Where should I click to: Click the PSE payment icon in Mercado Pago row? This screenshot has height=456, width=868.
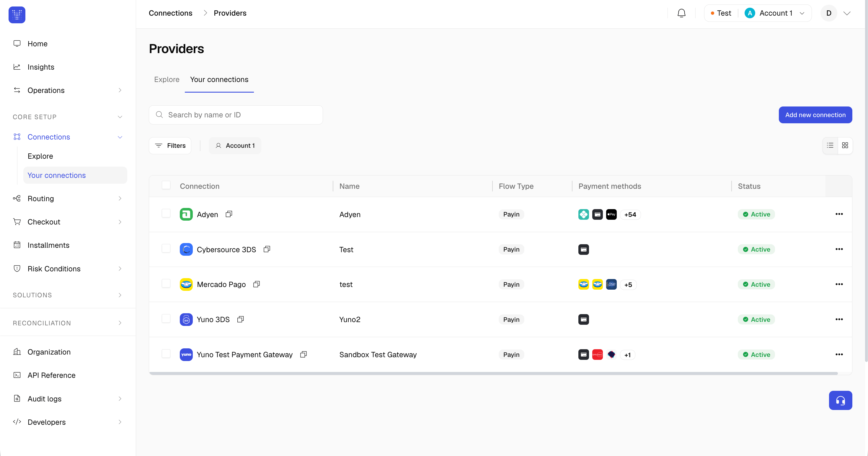(611, 284)
